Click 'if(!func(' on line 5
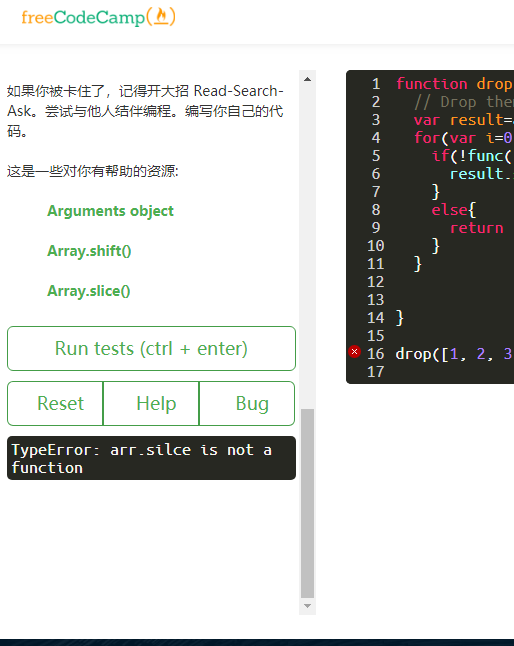This screenshot has height=646, width=514. pyautogui.click(x=472, y=156)
